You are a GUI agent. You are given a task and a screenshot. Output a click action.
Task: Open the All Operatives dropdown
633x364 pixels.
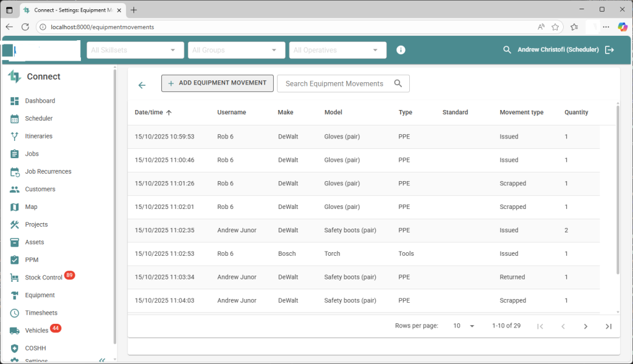338,50
